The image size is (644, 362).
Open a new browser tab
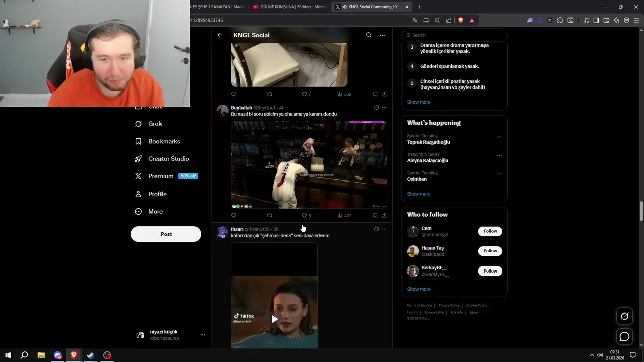(419, 7)
